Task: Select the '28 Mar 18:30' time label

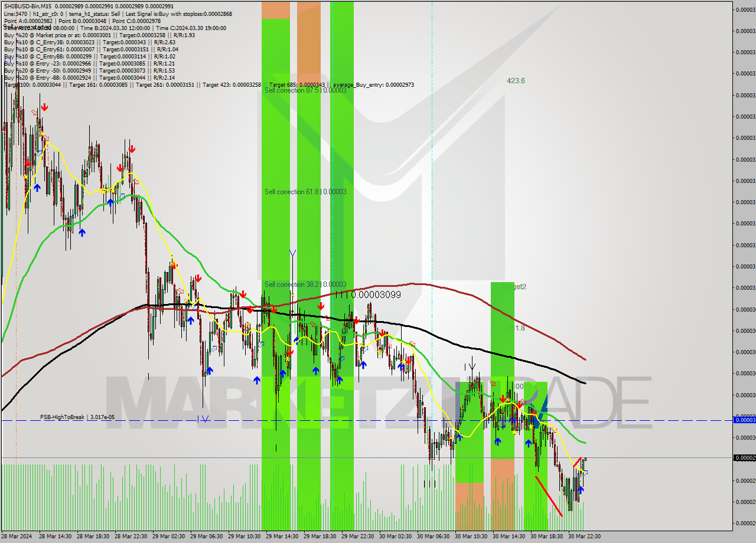Action: (93, 536)
